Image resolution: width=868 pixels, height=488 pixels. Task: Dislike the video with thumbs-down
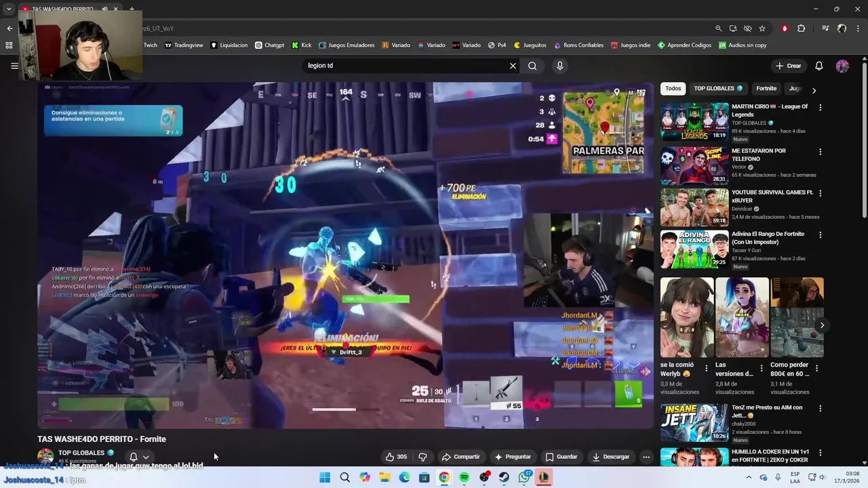click(x=422, y=457)
